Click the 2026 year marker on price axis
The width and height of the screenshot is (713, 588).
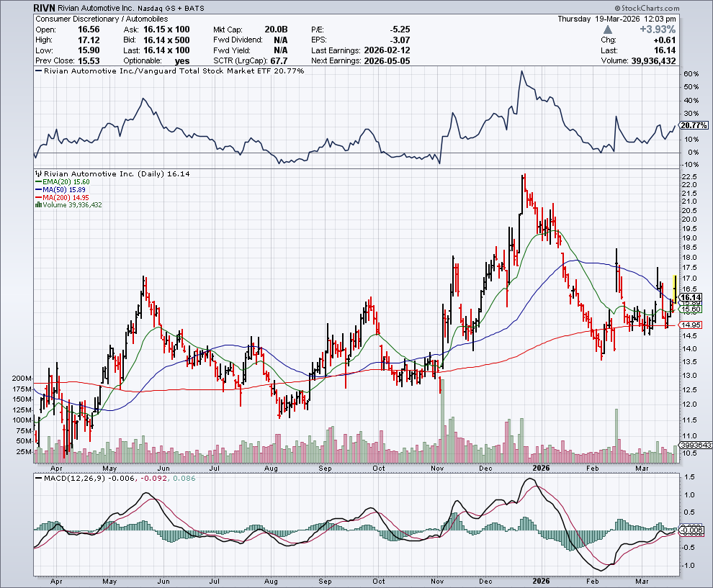coord(540,466)
